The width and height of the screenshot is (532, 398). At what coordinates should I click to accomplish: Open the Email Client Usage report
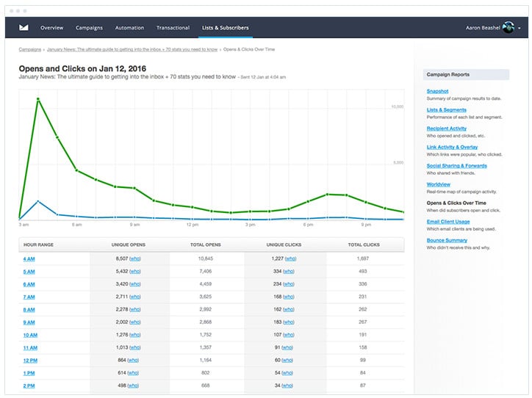[448, 222]
